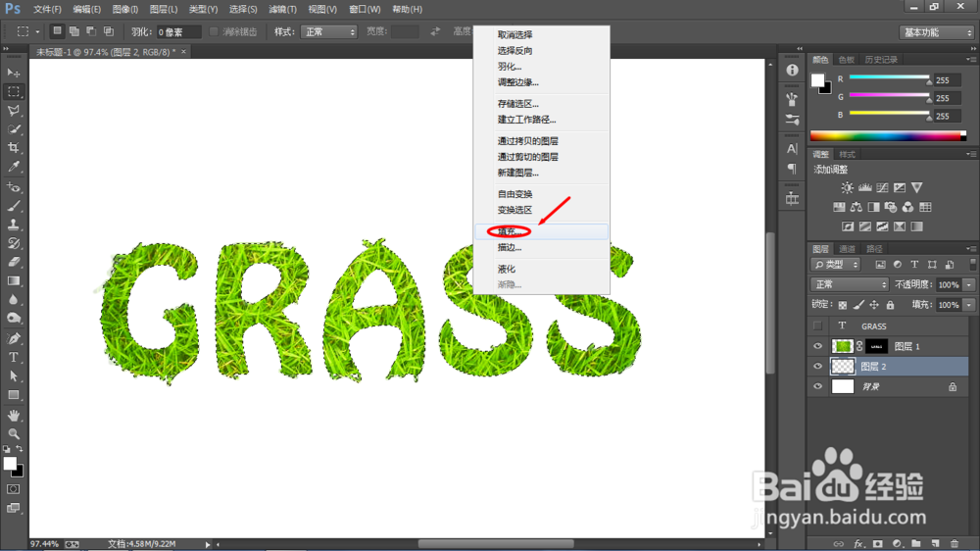Select the Dodge tool
The height and width of the screenshot is (551, 980).
pyautogui.click(x=13, y=319)
